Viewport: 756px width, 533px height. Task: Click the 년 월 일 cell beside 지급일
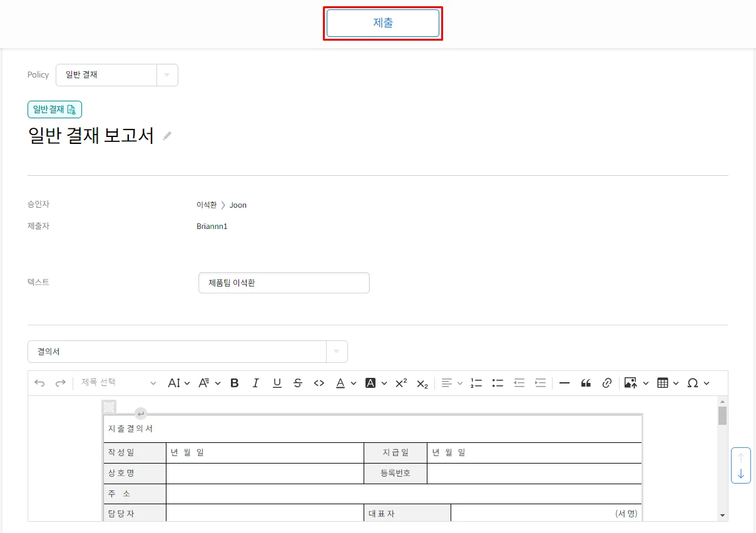coord(534,453)
